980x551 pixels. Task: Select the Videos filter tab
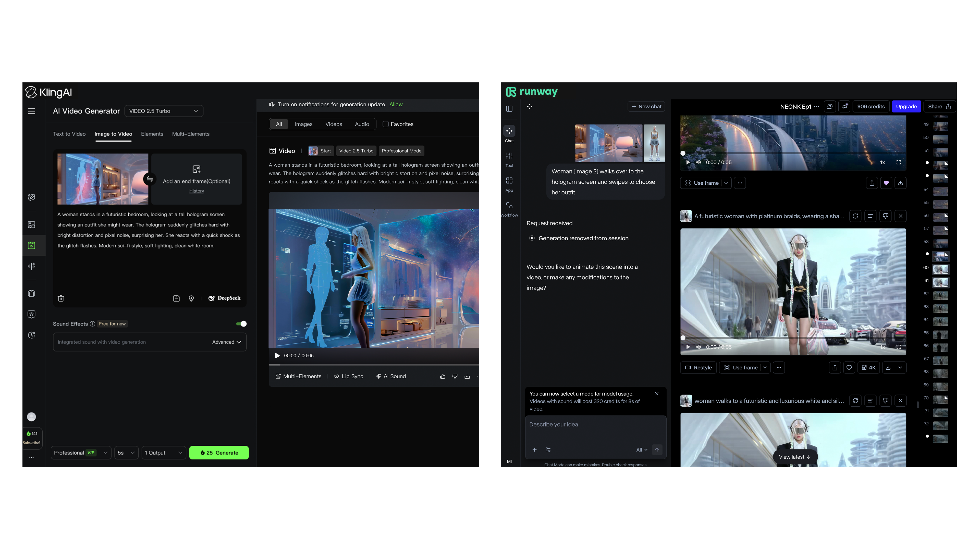(x=333, y=124)
